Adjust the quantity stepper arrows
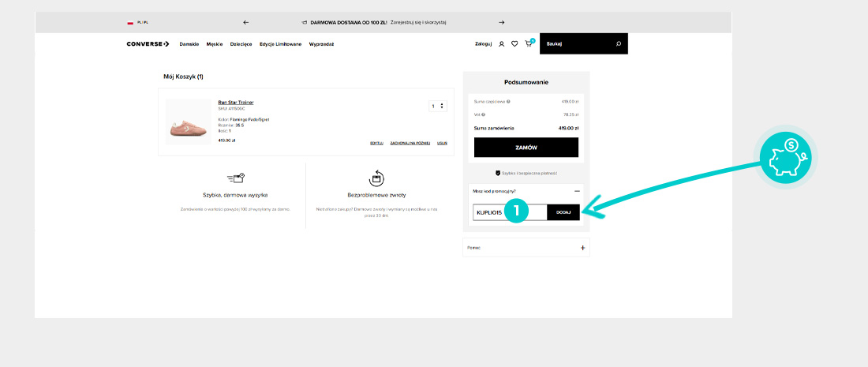 [441, 106]
